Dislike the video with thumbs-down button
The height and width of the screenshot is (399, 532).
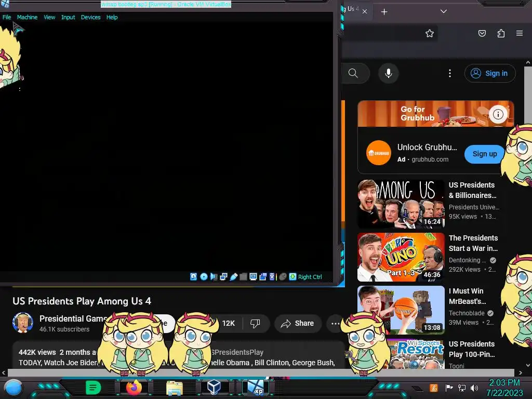256,323
